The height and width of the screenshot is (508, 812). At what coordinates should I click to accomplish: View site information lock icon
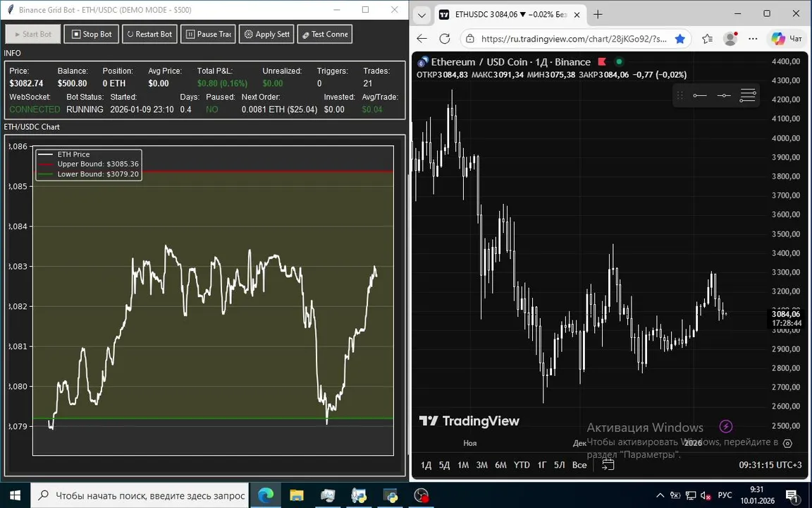(469, 39)
